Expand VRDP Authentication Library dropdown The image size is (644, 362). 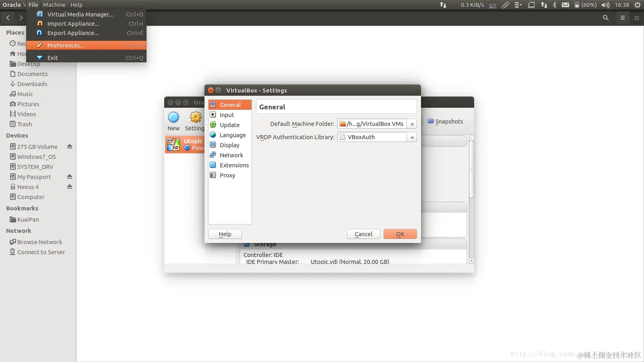click(412, 137)
